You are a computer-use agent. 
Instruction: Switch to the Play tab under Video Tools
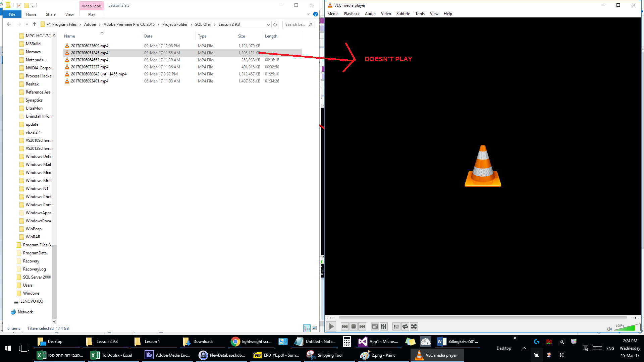(x=92, y=14)
